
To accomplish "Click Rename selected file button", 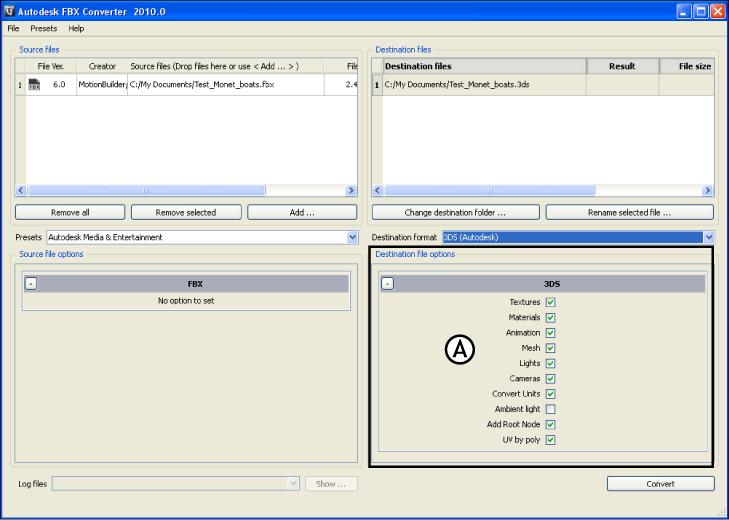I will point(630,213).
